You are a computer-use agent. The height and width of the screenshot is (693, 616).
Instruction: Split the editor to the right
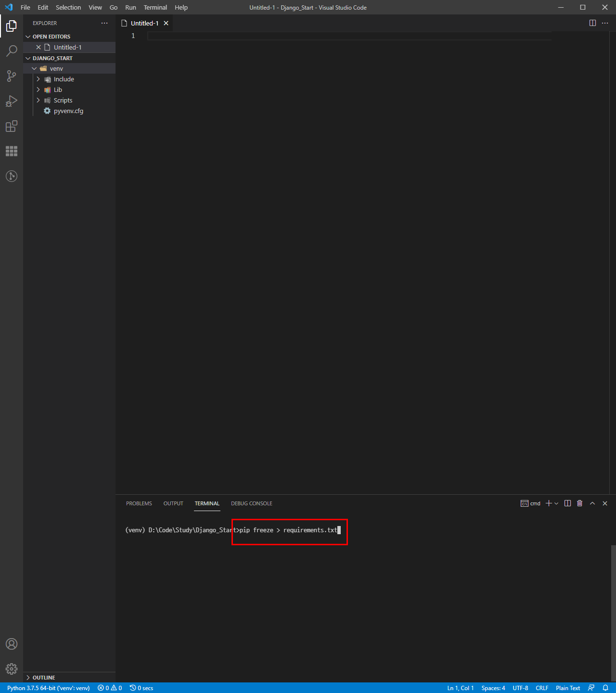tap(592, 23)
